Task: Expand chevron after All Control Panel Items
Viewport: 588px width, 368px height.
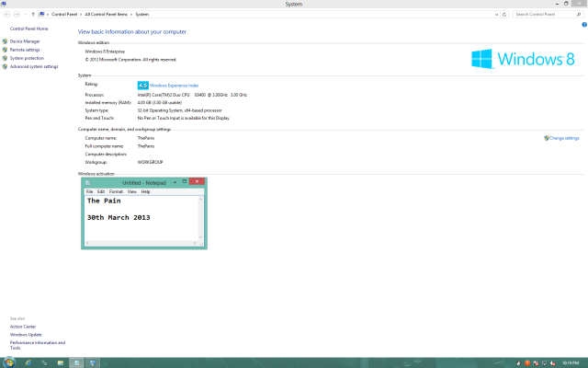Action: [x=131, y=15]
